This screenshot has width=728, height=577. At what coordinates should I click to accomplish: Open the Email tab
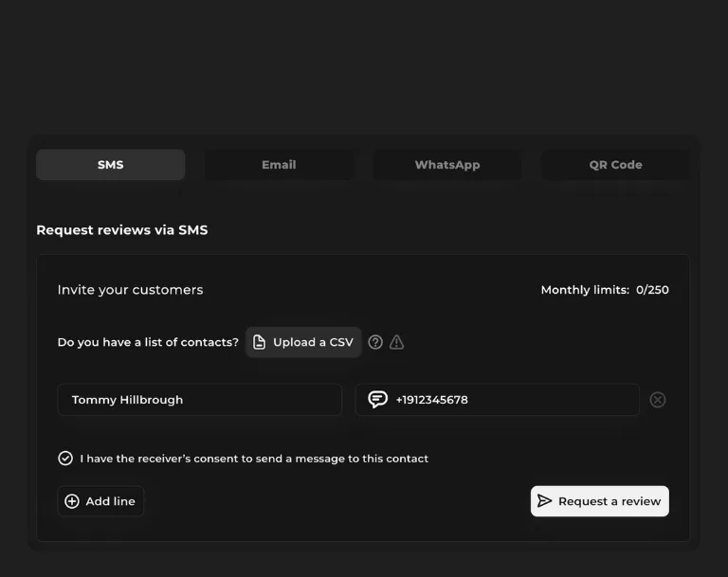pos(279,164)
